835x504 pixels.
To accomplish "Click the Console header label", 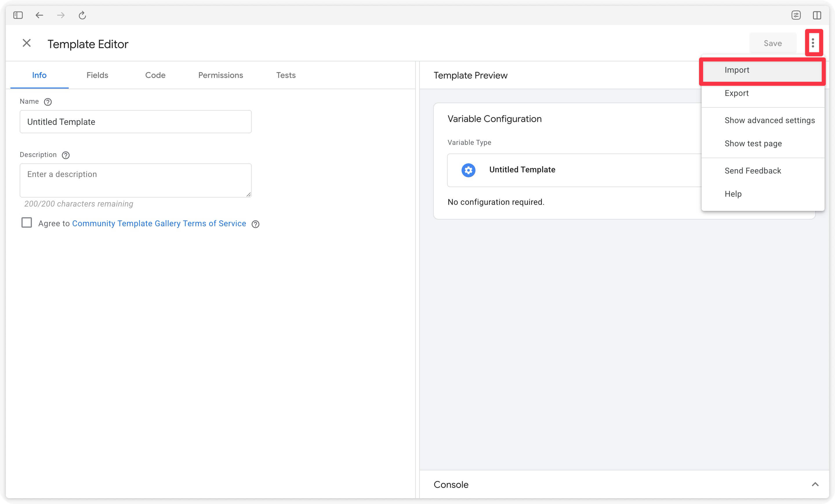I will [x=451, y=484].
